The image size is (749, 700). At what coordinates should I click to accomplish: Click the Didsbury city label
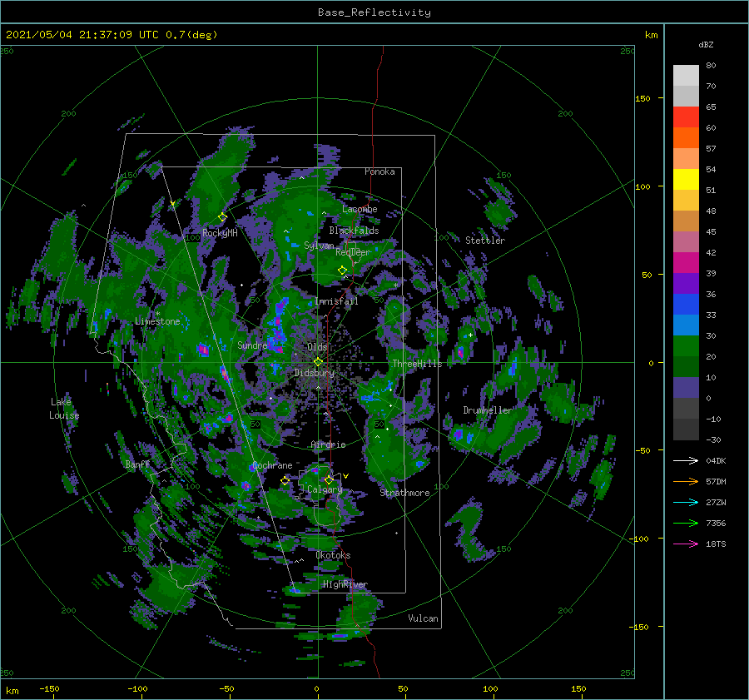pyautogui.click(x=315, y=373)
